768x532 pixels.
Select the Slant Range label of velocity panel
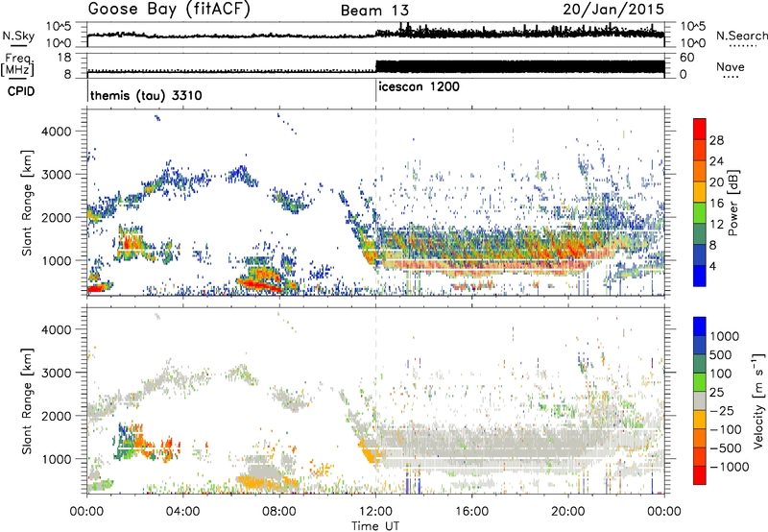point(27,400)
